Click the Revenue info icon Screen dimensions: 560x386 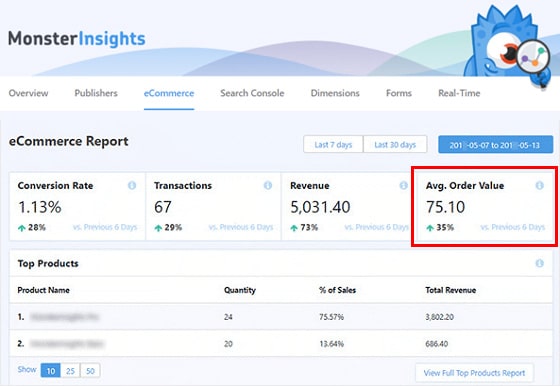click(x=404, y=185)
